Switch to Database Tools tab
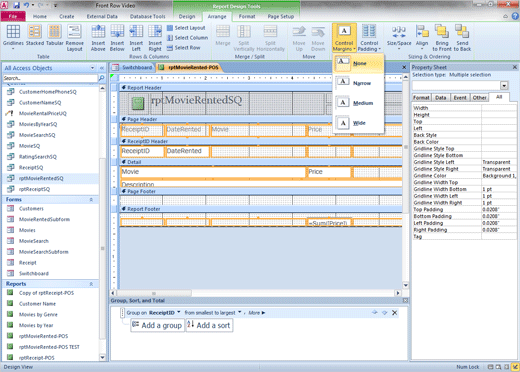 (147, 16)
